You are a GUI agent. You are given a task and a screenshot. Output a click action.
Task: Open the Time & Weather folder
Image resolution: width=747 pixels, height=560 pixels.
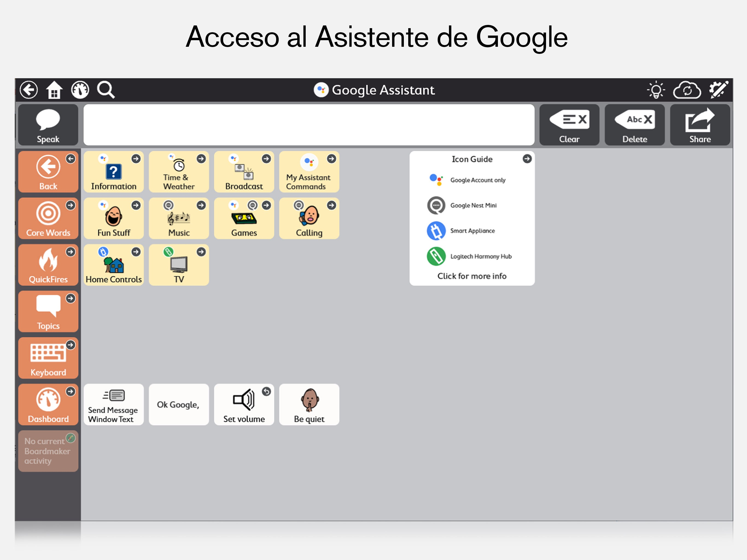(179, 171)
